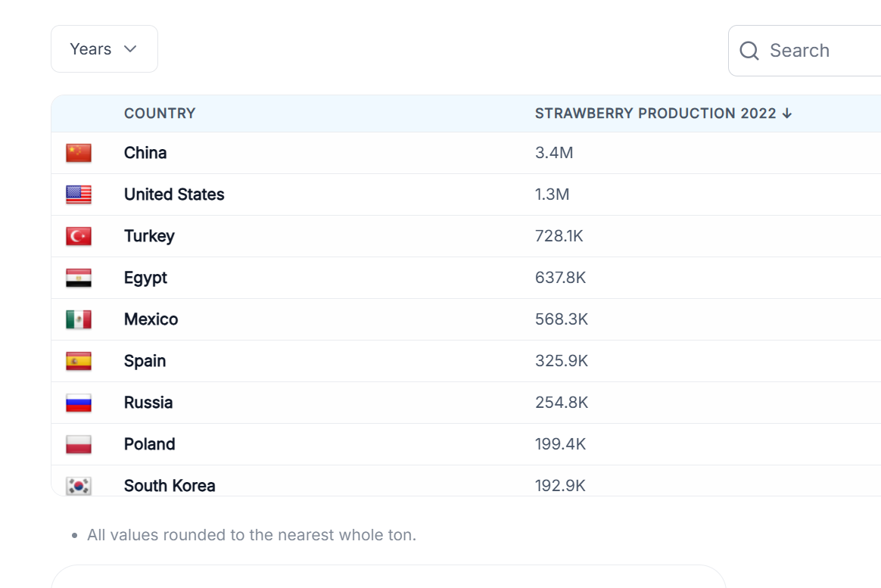Select the Mexico country name

pyautogui.click(x=151, y=319)
